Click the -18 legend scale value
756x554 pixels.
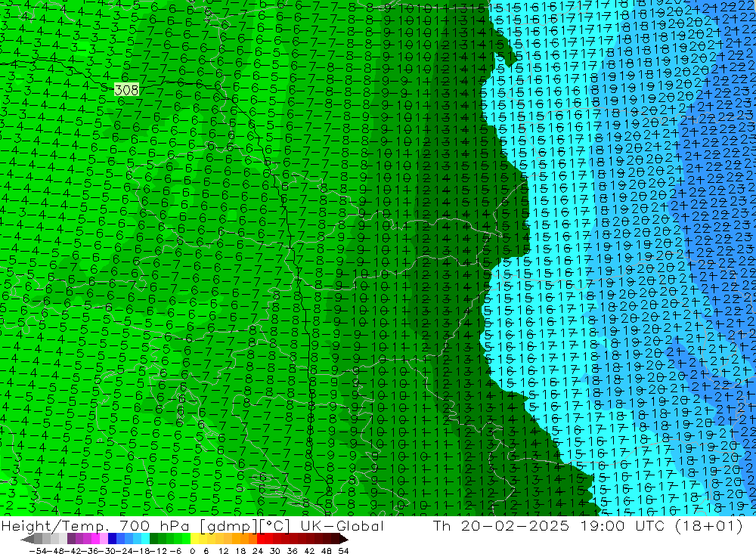tap(141, 551)
